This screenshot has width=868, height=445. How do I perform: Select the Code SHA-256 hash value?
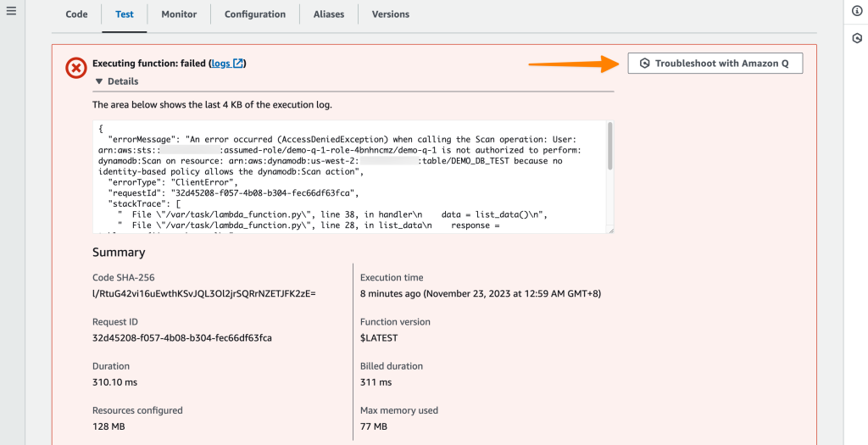(x=204, y=294)
